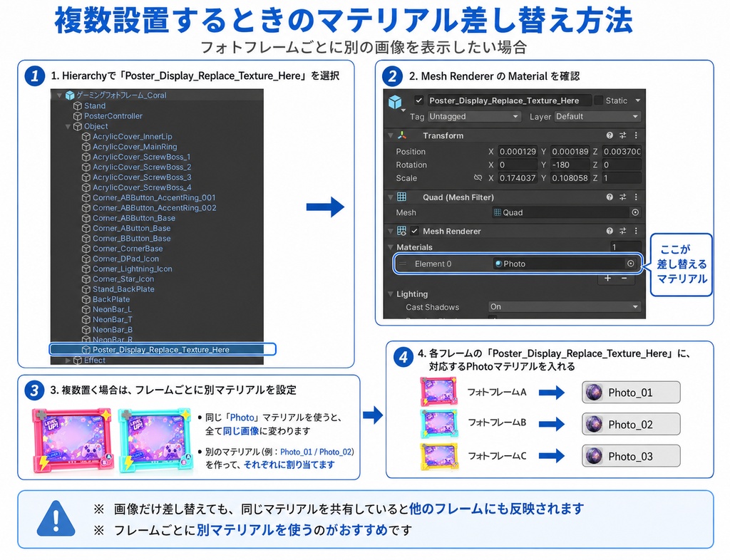Toggle the GameObject active checkbox

tap(419, 100)
